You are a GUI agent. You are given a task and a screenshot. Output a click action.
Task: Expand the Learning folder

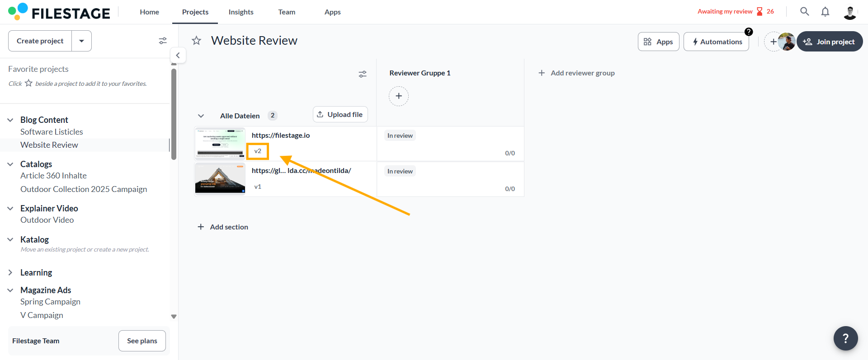point(10,273)
